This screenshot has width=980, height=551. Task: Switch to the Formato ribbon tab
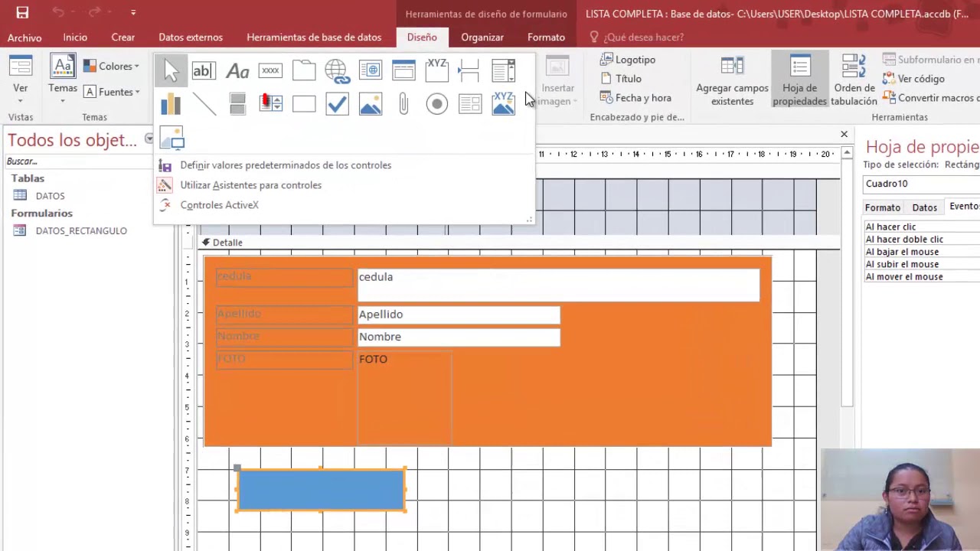[x=546, y=37]
